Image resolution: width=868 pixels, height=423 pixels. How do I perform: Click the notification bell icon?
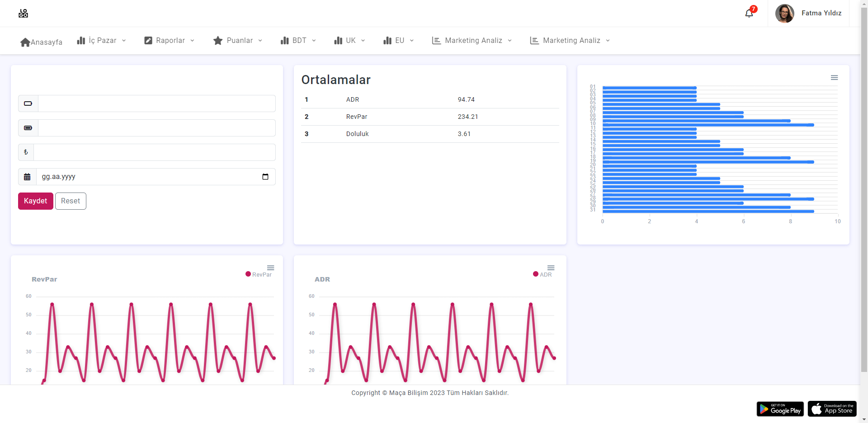coord(749,13)
